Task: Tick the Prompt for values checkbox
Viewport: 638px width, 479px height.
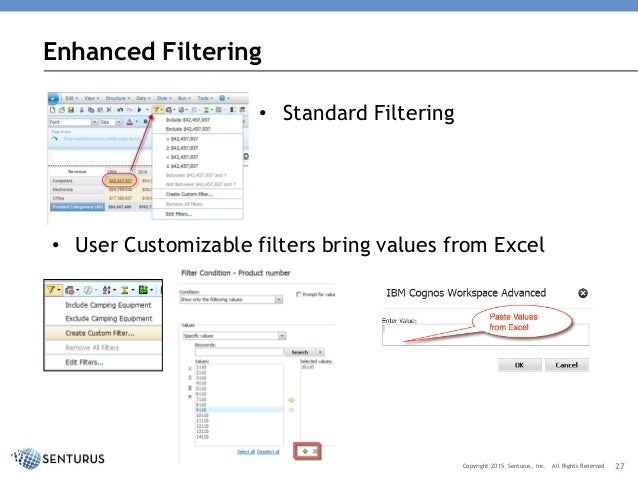Action: pyautogui.click(x=299, y=294)
